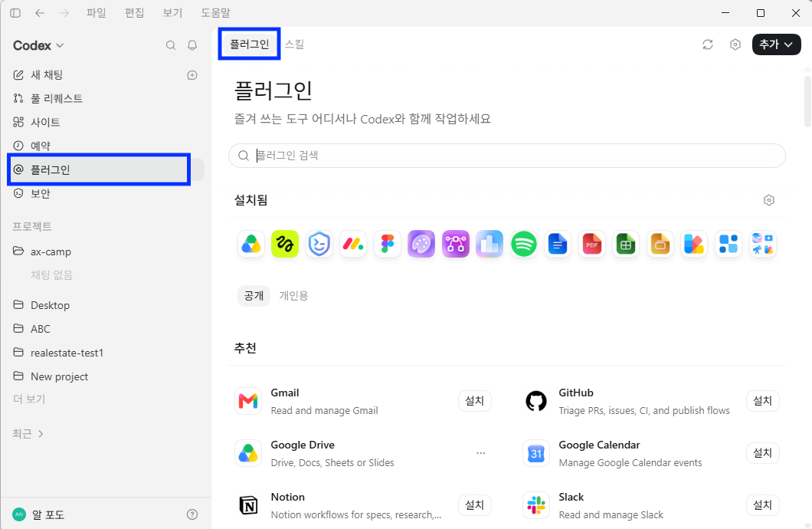This screenshot has width=812, height=529.
Task: Open installed blue bar-chart plugin icon
Action: point(489,244)
